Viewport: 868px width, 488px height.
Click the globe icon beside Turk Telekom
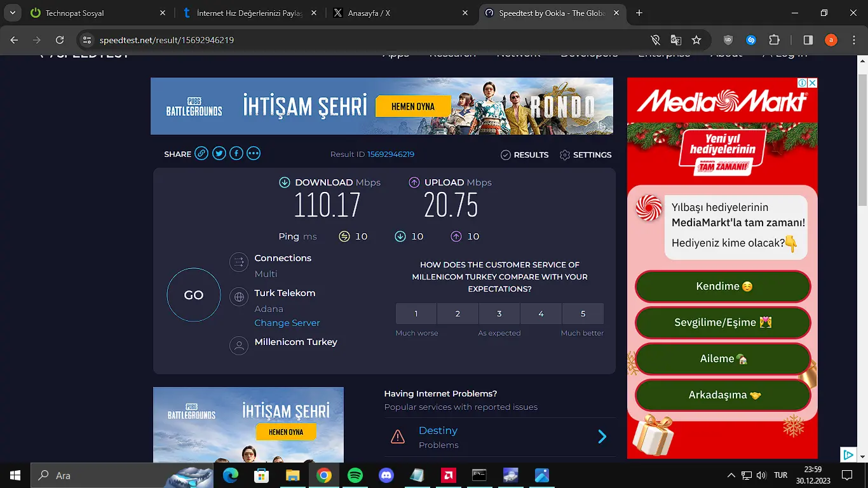pyautogui.click(x=239, y=297)
